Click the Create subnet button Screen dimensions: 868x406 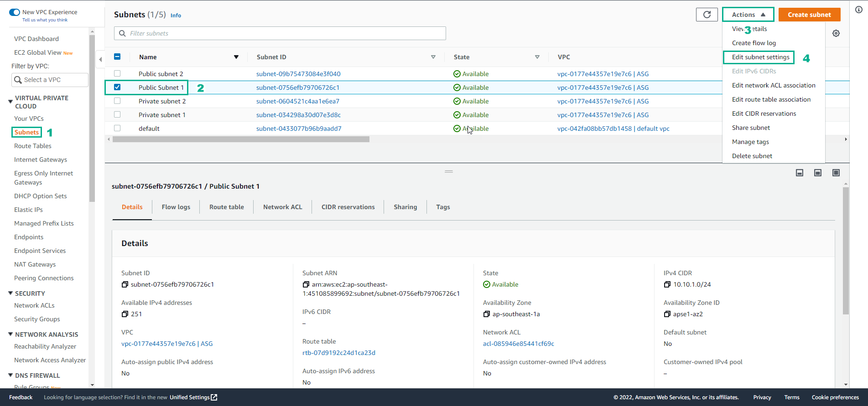click(809, 15)
